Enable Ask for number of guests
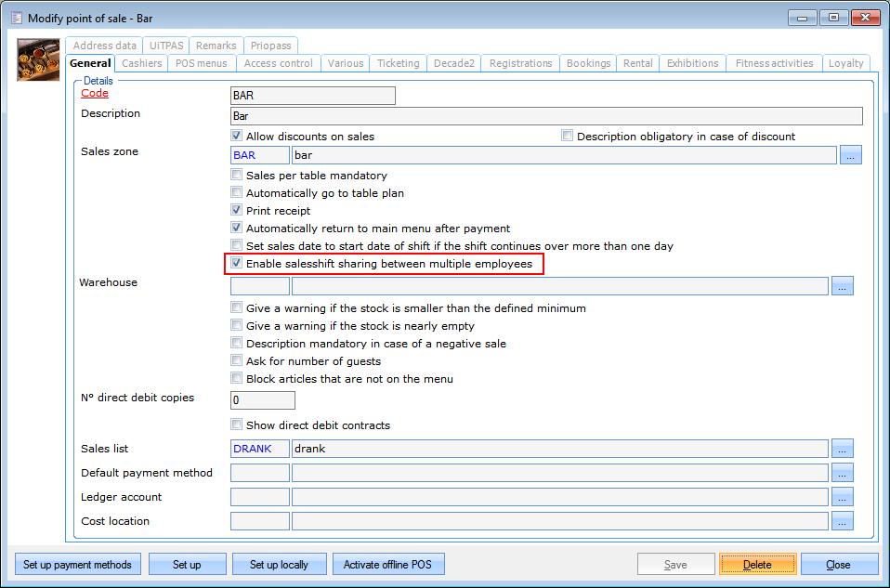The image size is (890, 588). click(237, 361)
